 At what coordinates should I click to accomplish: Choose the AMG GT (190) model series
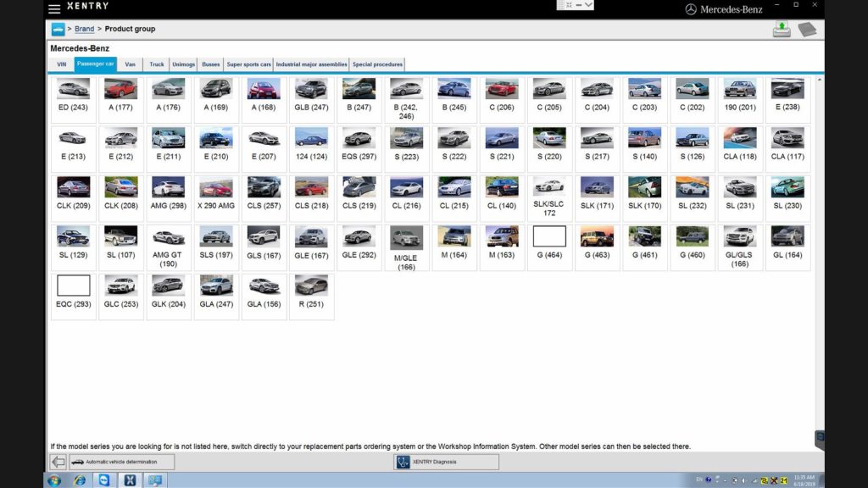[x=168, y=247]
